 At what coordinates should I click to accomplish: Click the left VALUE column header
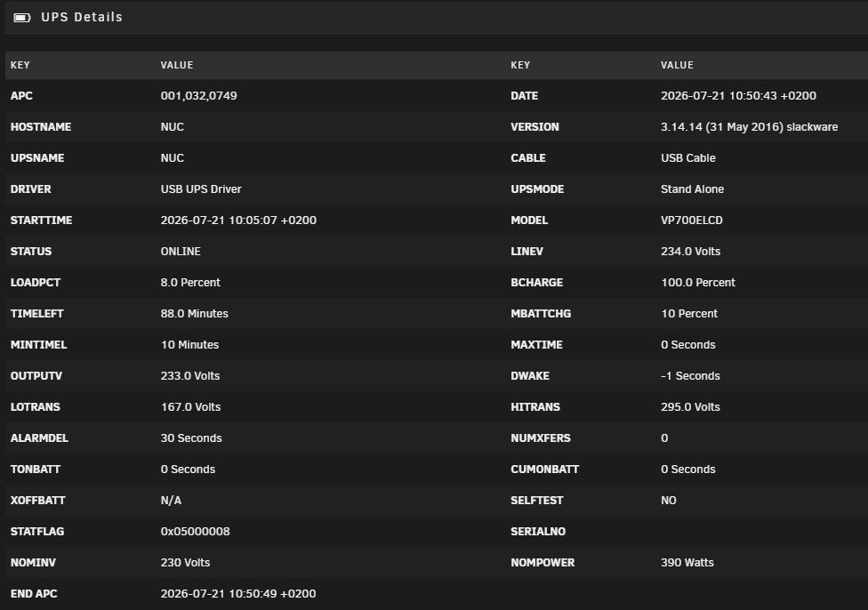click(177, 65)
